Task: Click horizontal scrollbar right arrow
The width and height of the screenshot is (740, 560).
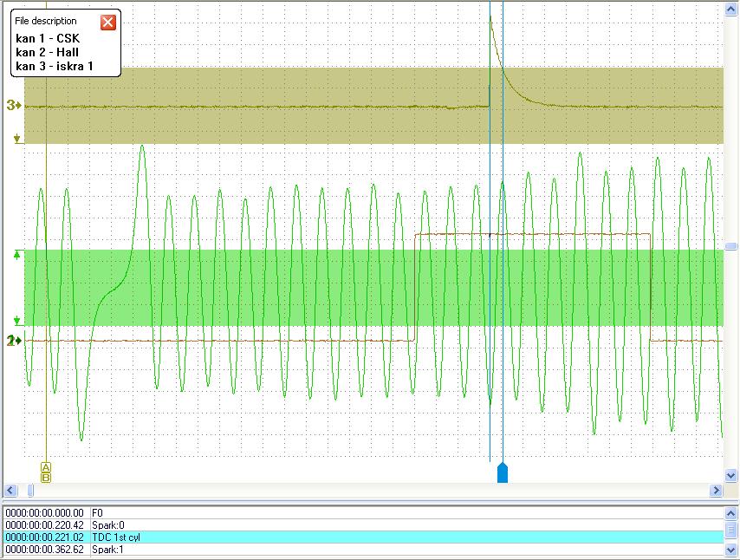Action: (716, 490)
